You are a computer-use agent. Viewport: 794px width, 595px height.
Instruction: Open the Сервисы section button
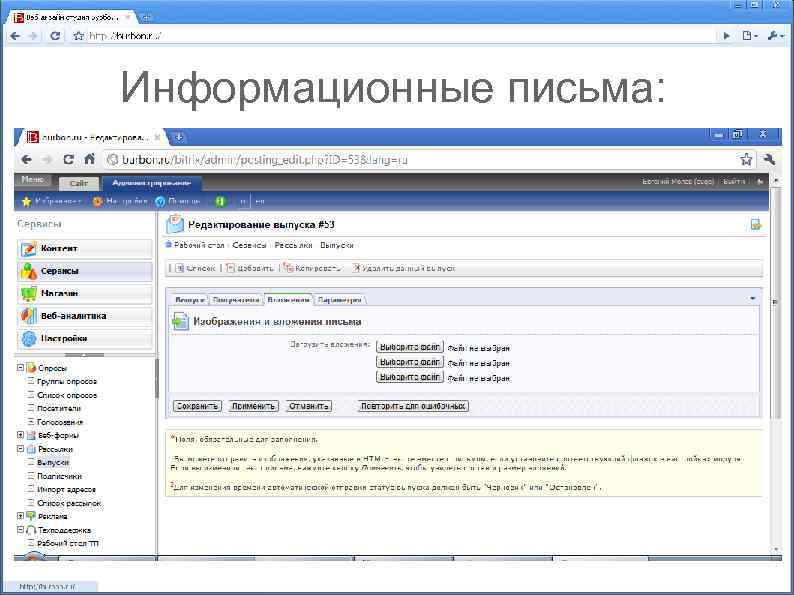pyautogui.click(x=85, y=271)
